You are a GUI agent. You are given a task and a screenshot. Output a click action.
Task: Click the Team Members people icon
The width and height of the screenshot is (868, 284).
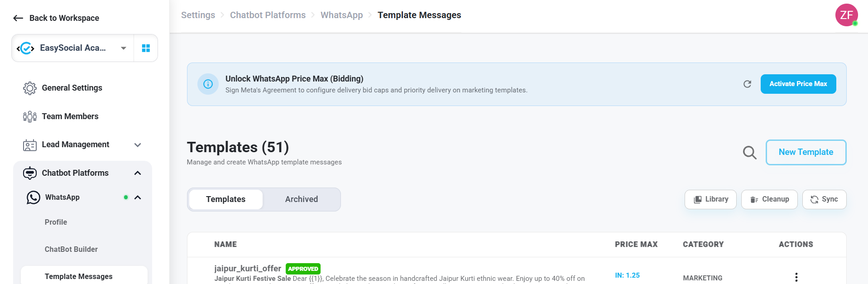coord(30,116)
